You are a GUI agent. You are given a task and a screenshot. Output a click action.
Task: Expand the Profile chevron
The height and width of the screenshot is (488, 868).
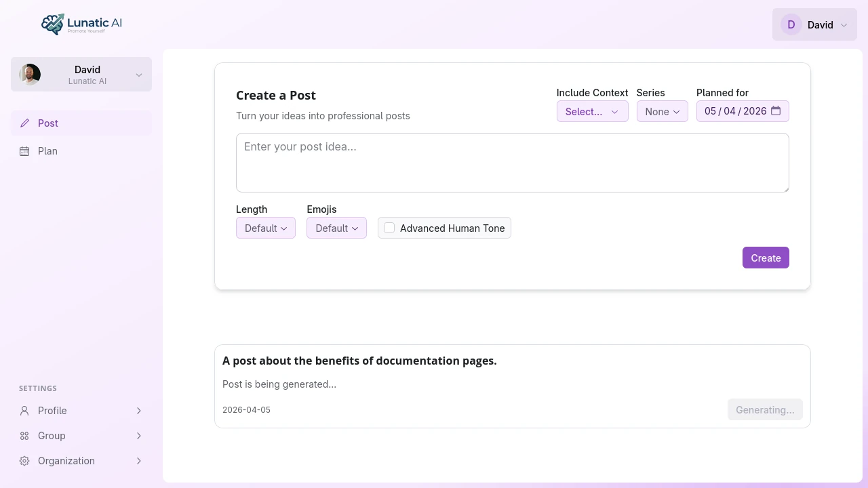click(139, 410)
